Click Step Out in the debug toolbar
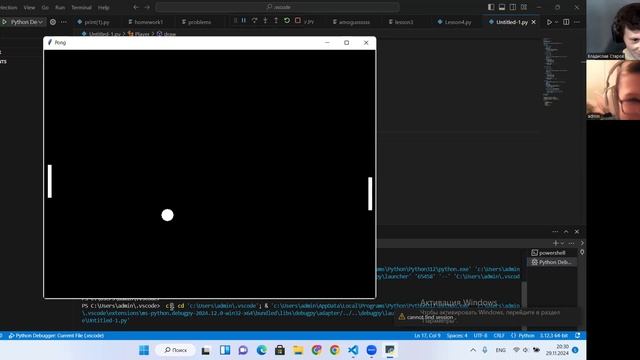The width and height of the screenshot is (640, 360). 276,20
